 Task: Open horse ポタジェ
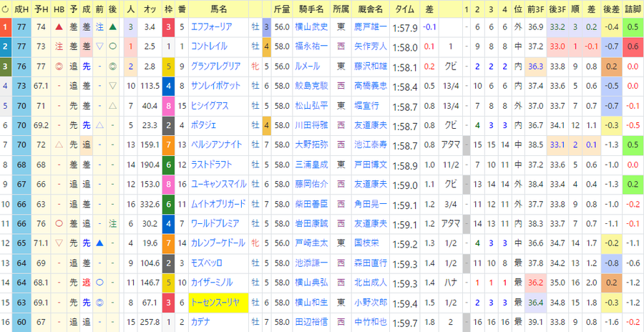tap(204, 126)
